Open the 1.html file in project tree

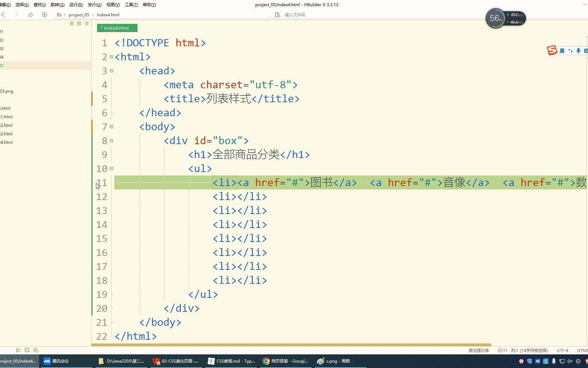click(x=6, y=117)
